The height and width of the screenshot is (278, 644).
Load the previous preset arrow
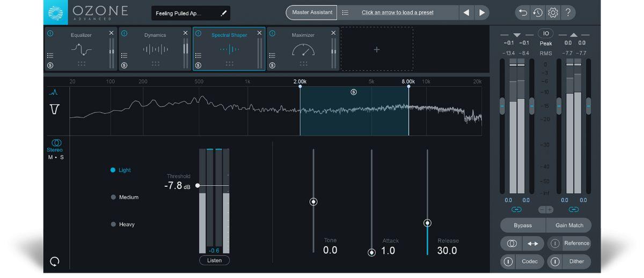click(466, 12)
